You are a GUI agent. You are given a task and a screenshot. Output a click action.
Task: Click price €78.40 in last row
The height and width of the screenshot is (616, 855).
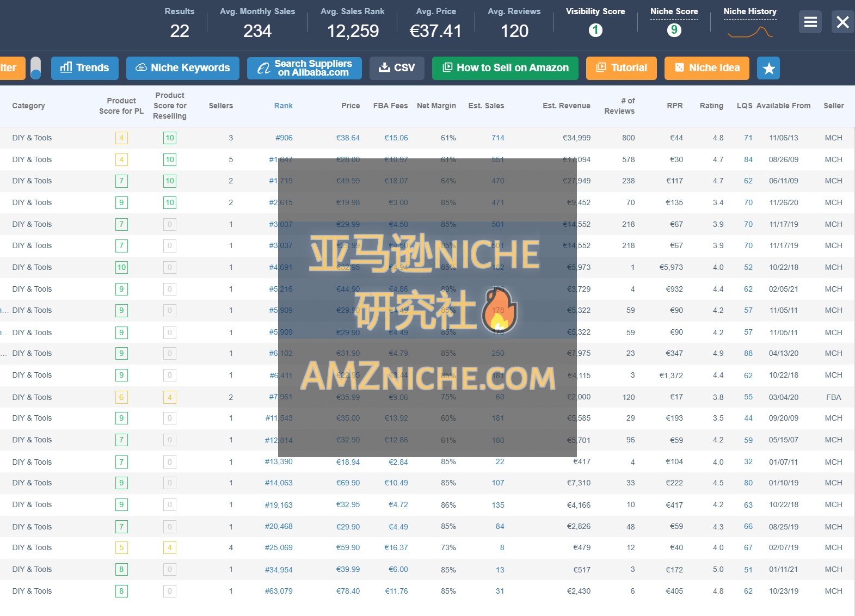tap(348, 591)
